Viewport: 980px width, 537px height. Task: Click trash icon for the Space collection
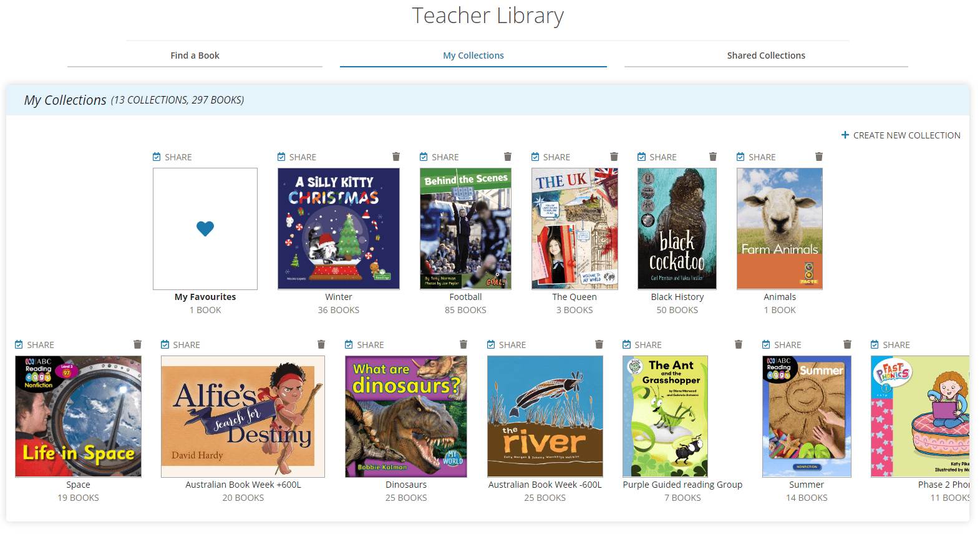tap(137, 344)
